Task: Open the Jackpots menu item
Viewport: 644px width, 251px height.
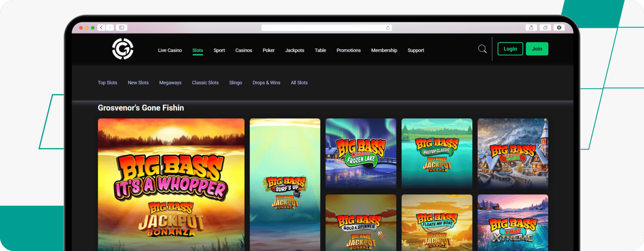Action: (x=295, y=50)
